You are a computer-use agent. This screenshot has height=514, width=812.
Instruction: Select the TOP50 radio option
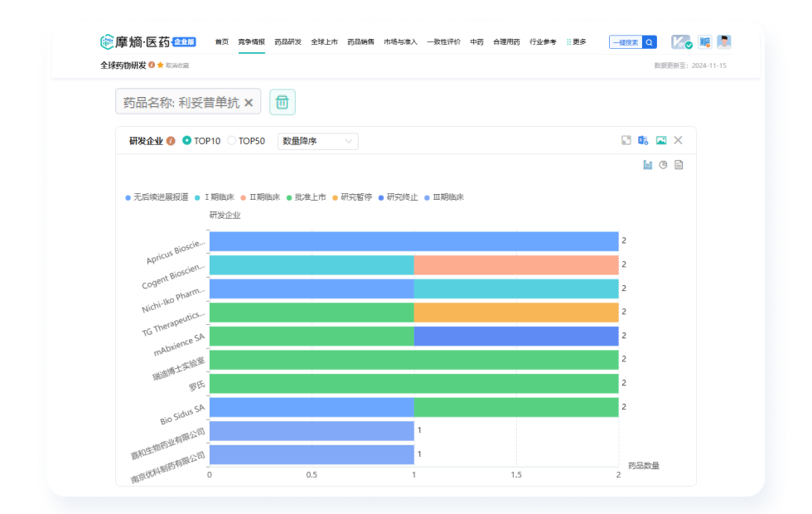[x=247, y=141]
